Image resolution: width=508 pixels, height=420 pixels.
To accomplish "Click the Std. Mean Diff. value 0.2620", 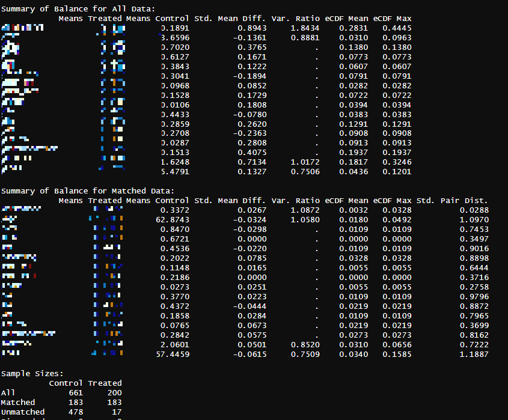I will [x=252, y=124].
